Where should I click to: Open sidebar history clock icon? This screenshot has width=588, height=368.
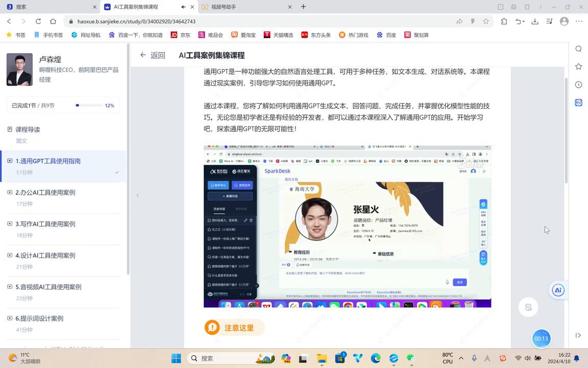tap(578, 84)
